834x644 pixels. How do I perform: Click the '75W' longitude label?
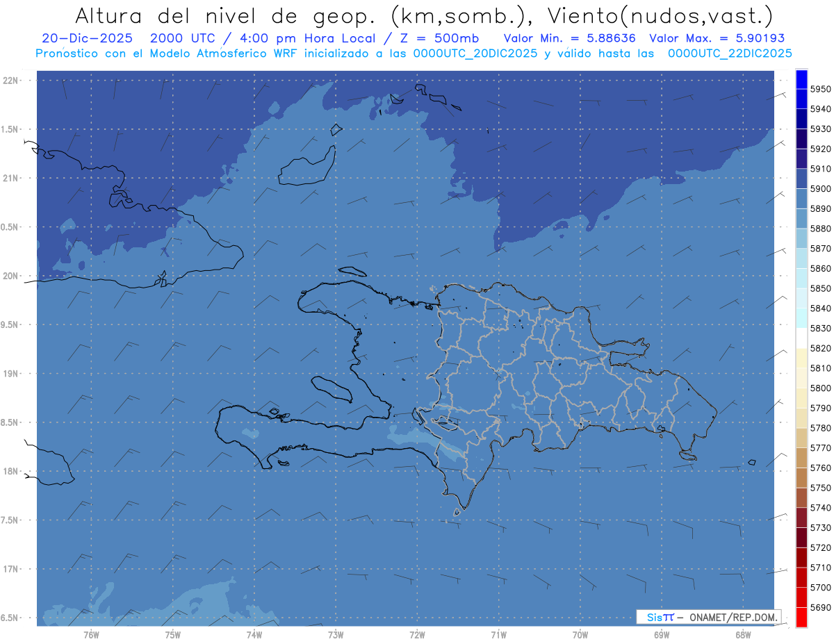[x=173, y=635]
